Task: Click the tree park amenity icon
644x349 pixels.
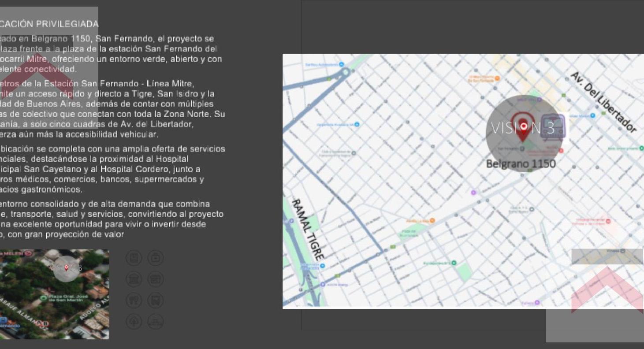Action: [134, 321]
